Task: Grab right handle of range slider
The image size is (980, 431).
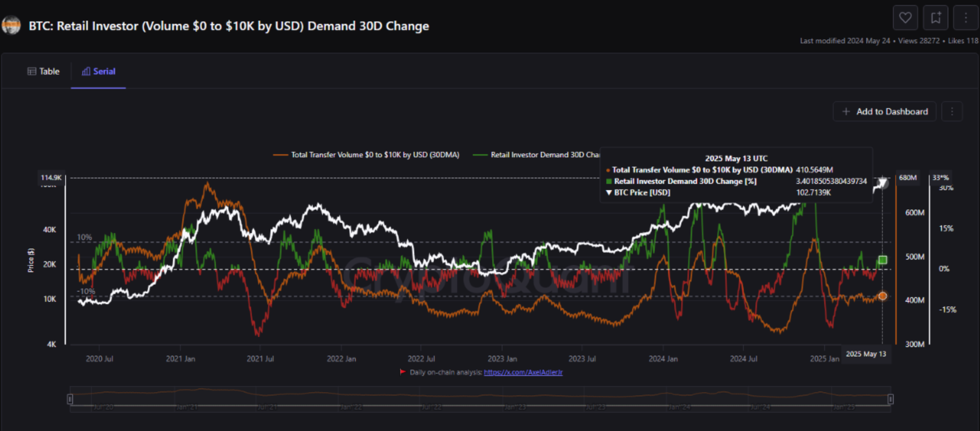Action: coord(891,399)
